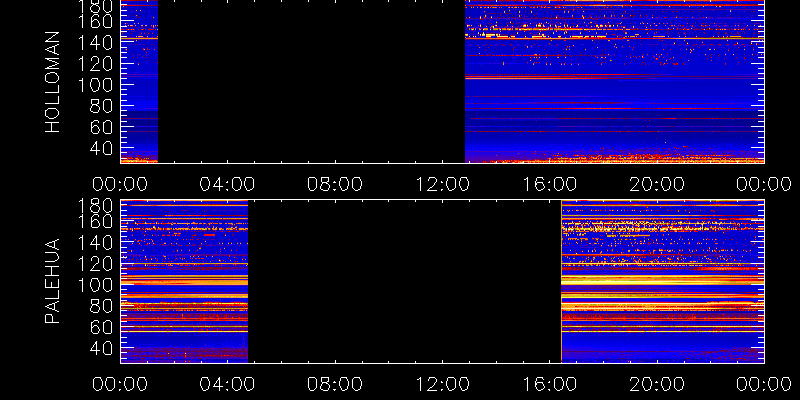This screenshot has height=400, width=800.
Task: Choose the 04:00 time label under PALEHUA plot
Action: pos(227,384)
